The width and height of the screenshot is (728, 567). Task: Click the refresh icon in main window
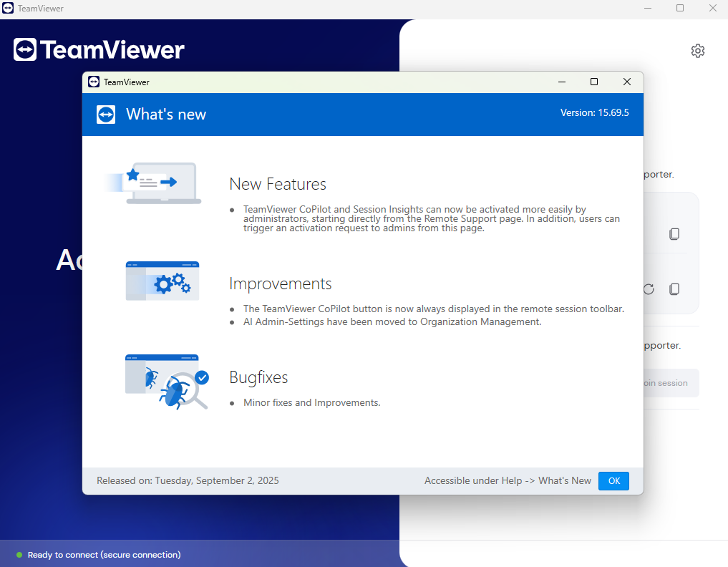click(649, 289)
